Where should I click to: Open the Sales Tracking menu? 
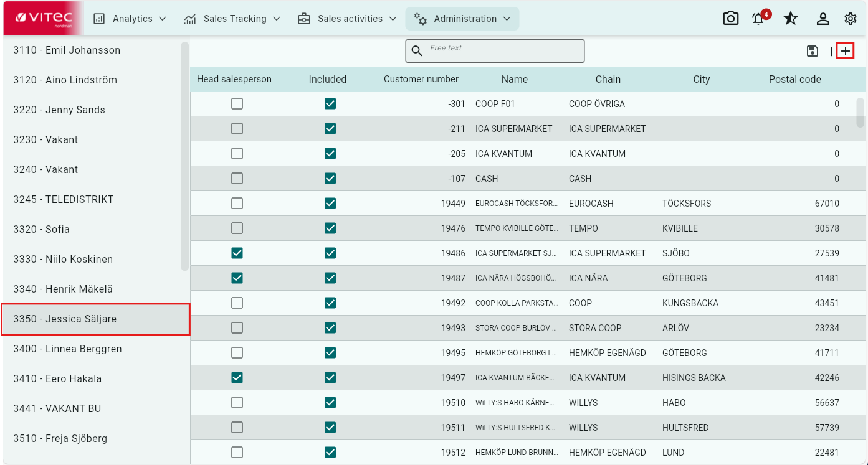(x=232, y=19)
